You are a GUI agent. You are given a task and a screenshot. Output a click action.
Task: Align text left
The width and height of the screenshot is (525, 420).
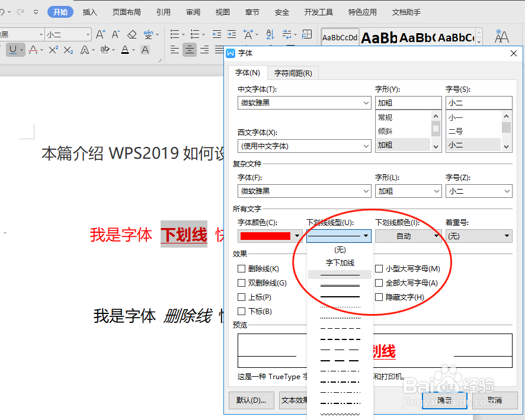point(174,50)
